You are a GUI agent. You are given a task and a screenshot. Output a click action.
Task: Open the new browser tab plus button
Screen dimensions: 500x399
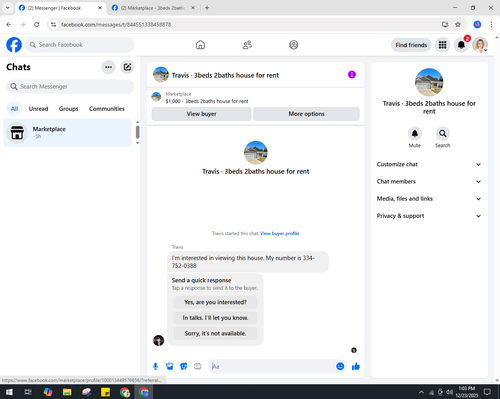coord(207,8)
